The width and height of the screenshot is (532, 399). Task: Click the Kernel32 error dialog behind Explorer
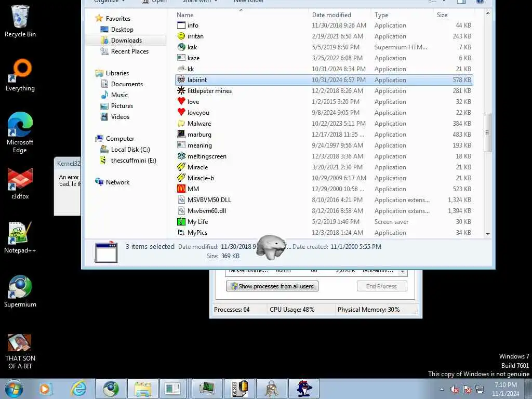(x=68, y=187)
